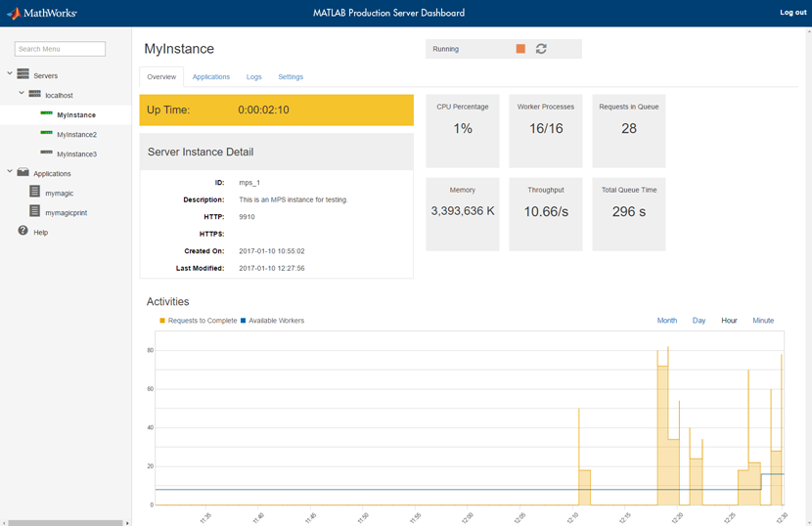
Task: Click the Activities section heading
Action: tap(168, 301)
